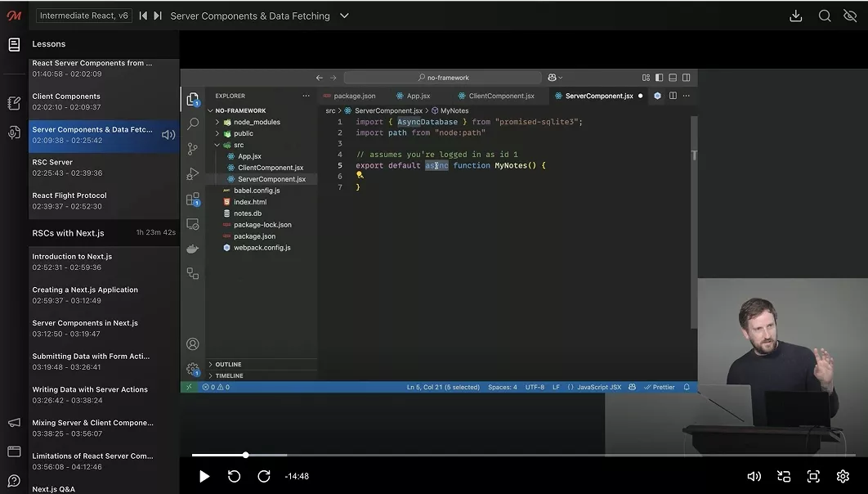Mute the video volume
The width and height of the screenshot is (868, 494).
(754, 476)
